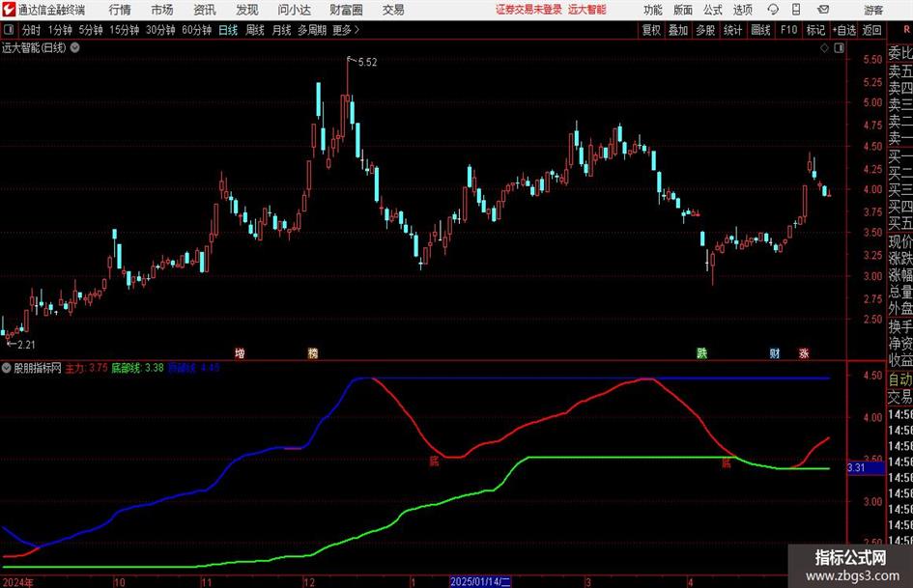Switch to the 30分钟 period
The width and height of the screenshot is (913, 588).
pyautogui.click(x=160, y=30)
